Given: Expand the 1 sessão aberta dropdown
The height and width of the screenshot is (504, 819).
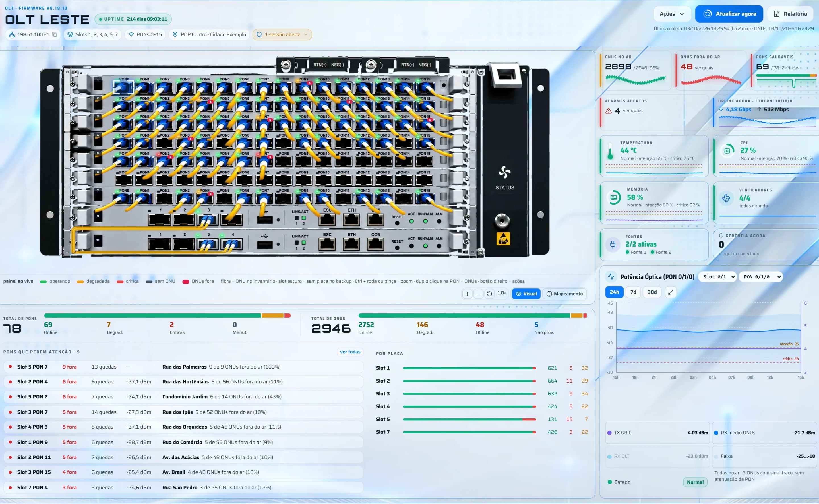Looking at the screenshot, I should (x=282, y=34).
